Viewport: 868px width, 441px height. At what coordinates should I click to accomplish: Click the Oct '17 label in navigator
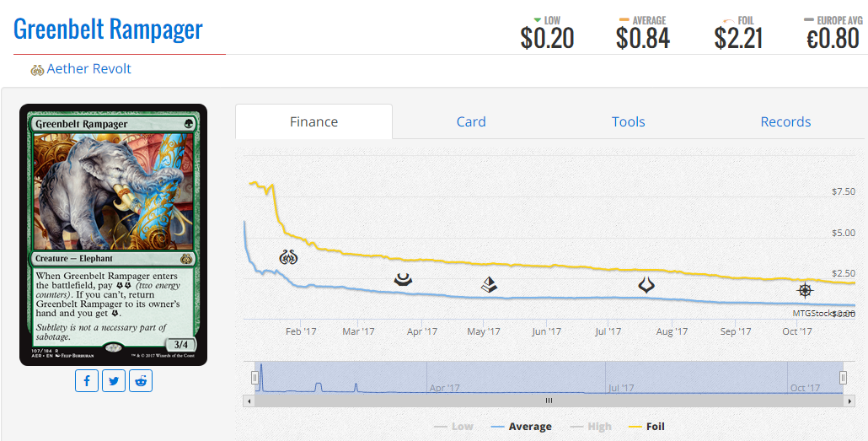click(805, 388)
